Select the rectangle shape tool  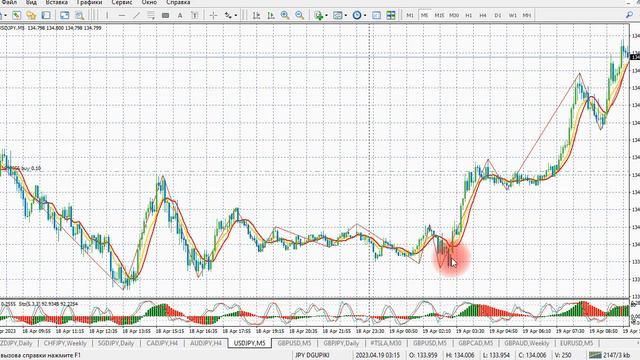pyautogui.click(x=165, y=16)
